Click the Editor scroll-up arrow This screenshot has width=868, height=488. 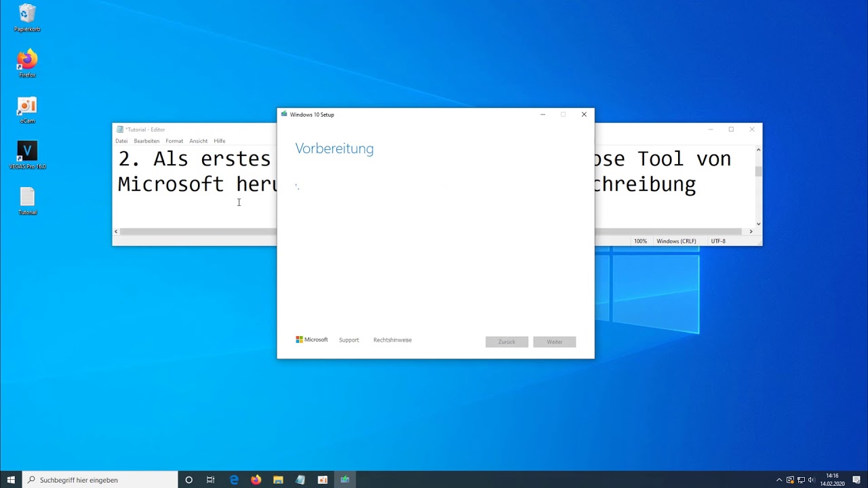(758, 150)
